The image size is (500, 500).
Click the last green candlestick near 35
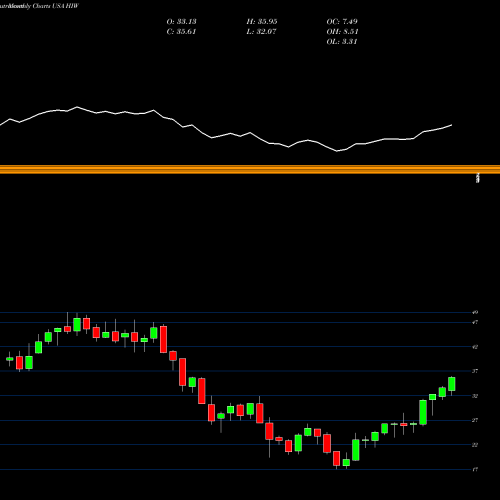coord(452,384)
